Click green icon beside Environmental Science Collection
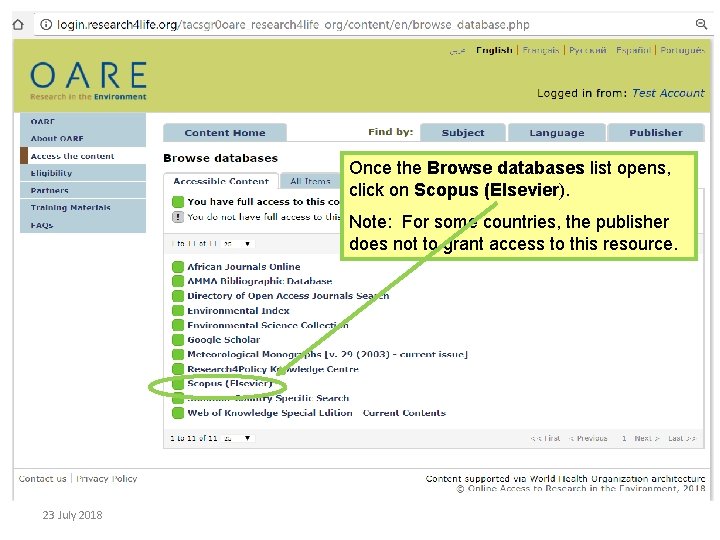720x540 pixels. pos(178,325)
